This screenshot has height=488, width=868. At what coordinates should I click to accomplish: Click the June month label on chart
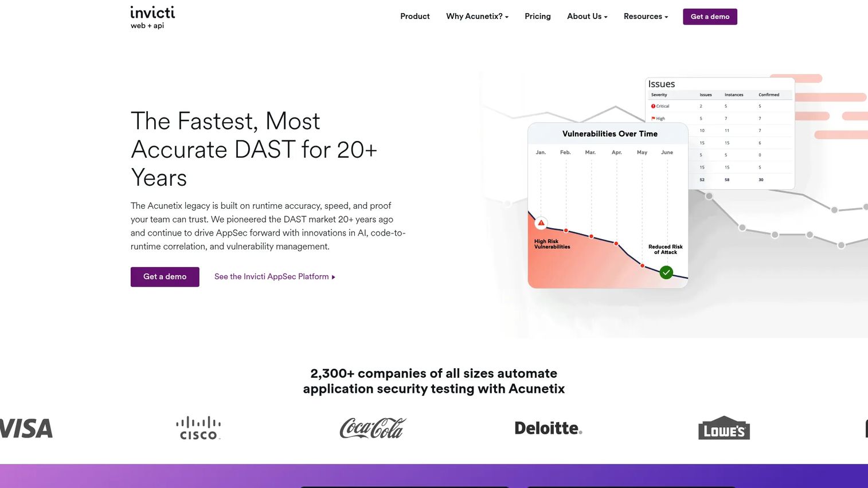667,153
